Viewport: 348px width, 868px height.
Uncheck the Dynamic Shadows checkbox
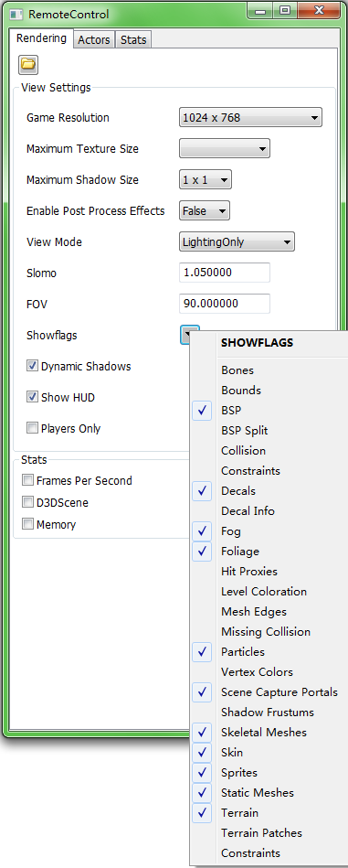pos(32,367)
